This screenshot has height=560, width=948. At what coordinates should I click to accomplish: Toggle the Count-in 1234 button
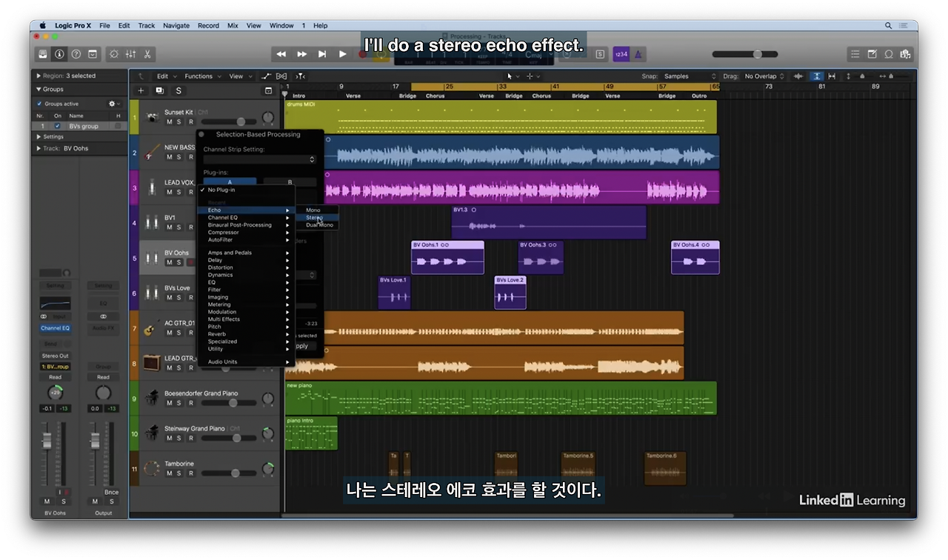point(621,54)
